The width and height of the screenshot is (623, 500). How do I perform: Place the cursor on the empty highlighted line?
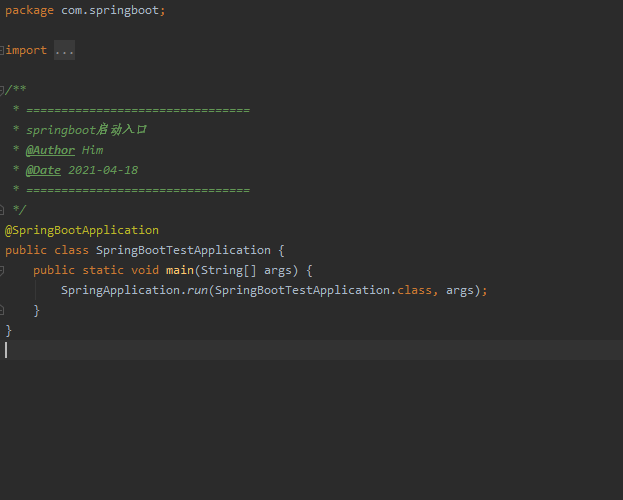click(300, 350)
